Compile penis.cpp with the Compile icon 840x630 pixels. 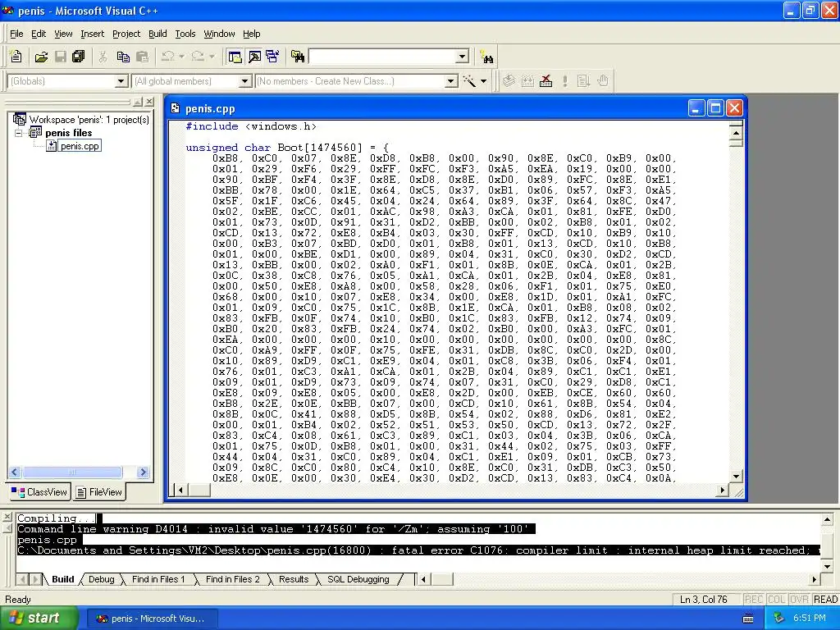[x=509, y=81]
